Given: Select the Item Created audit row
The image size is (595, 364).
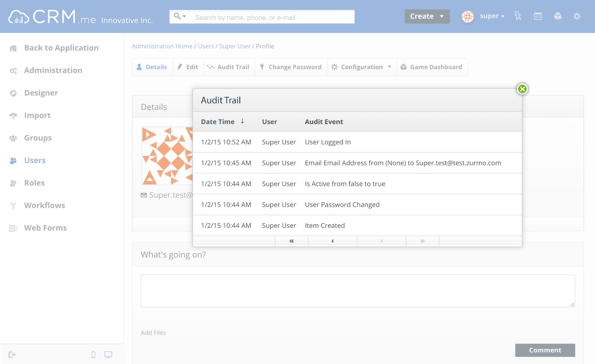Looking at the screenshot, I should pos(357,225).
